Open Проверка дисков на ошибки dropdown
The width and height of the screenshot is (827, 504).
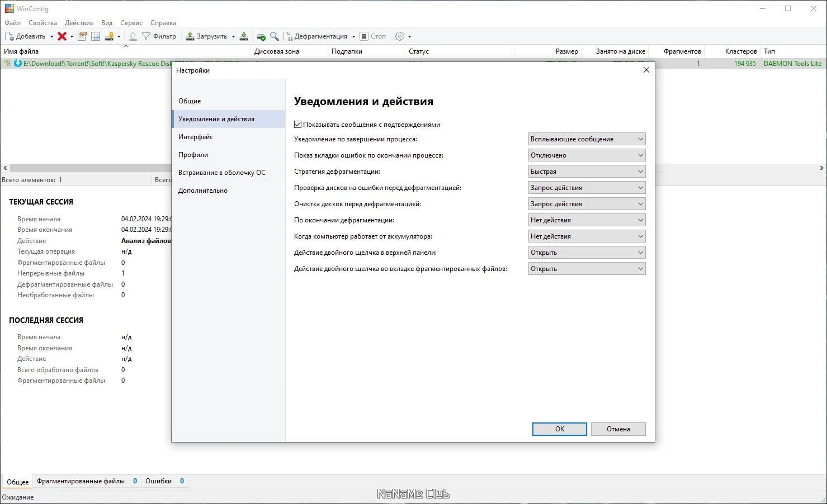tap(587, 188)
